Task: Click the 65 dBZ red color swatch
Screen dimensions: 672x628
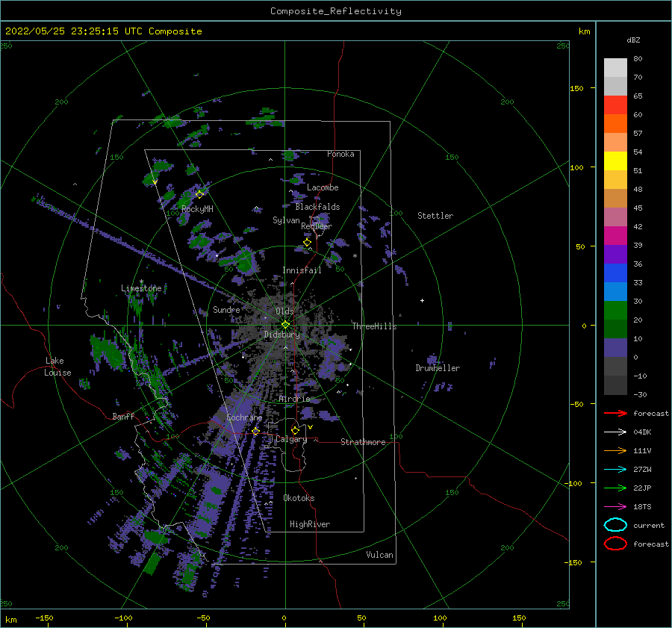Action: click(615, 105)
